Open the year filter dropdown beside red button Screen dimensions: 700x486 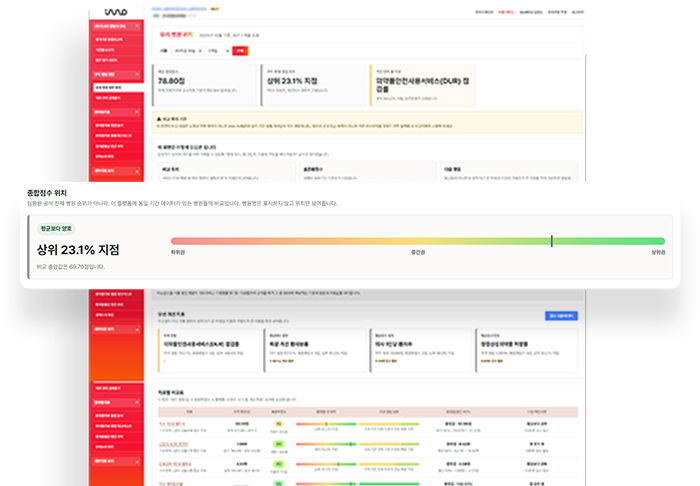pos(188,51)
